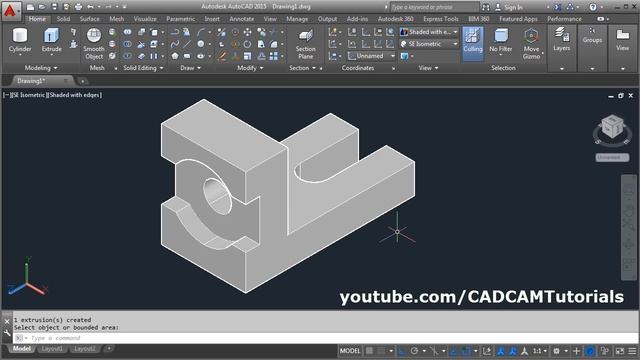Open the Shaded with edges visual style dropdown
This screenshot has width=640, height=360.
[x=429, y=32]
